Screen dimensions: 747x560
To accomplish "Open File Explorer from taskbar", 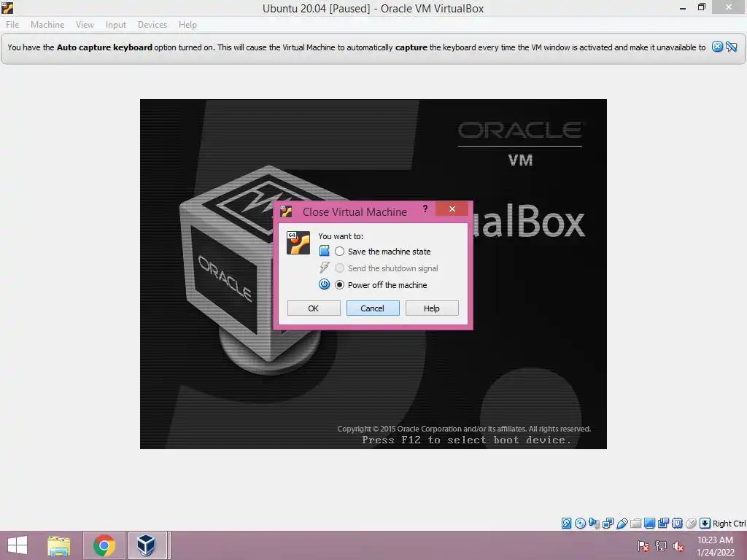I will [x=59, y=545].
